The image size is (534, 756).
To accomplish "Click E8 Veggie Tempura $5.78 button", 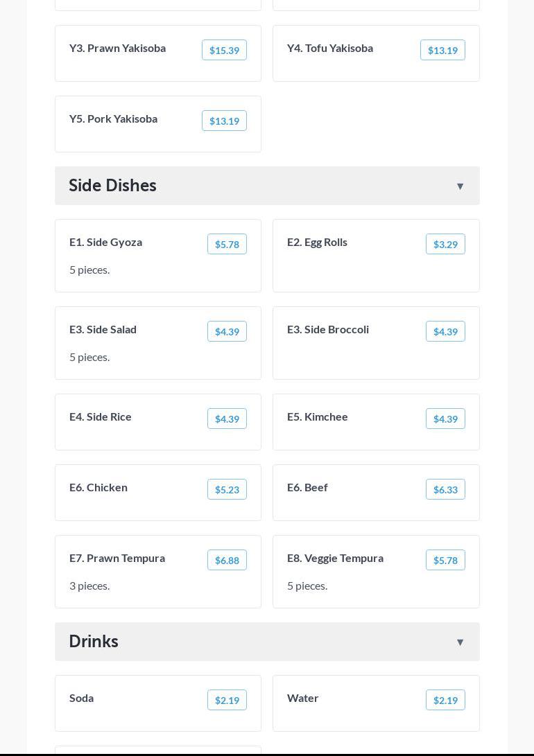I will point(445,560).
